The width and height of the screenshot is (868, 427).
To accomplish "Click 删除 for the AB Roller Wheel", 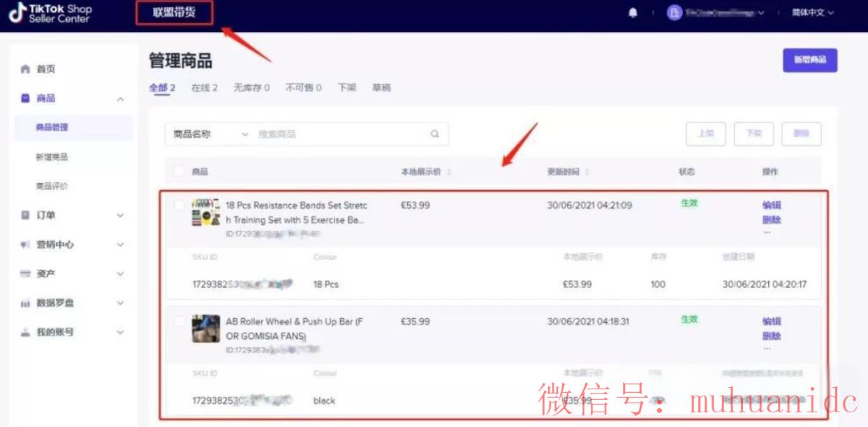I will pyautogui.click(x=772, y=336).
